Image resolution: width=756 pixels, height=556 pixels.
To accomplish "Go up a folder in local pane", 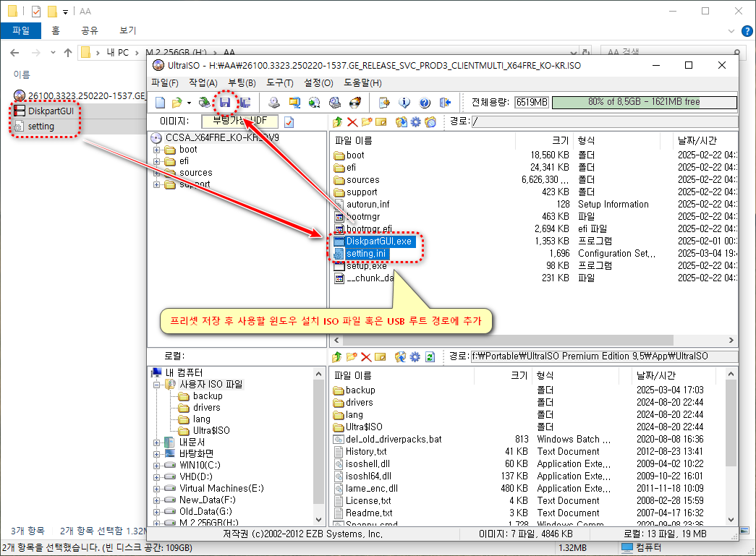I will click(337, 356).
